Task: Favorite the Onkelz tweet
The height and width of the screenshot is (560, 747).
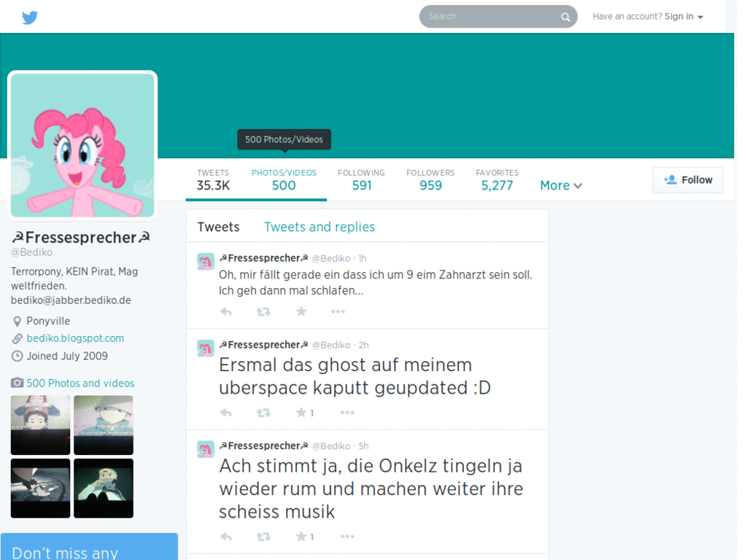Action: pos(301,537)
